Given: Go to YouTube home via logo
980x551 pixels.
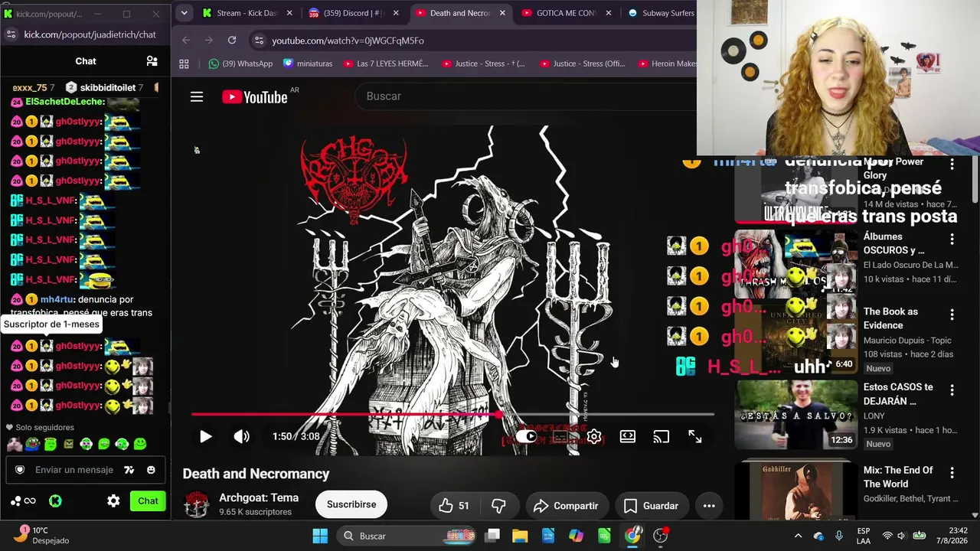Looking at the screenshot, I should tap(255, 96).
